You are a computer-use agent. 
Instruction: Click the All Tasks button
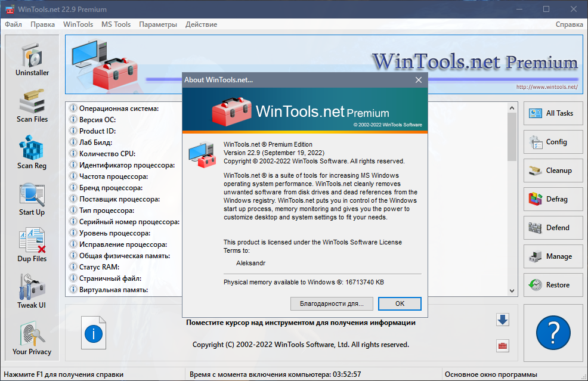click(553, 113)
